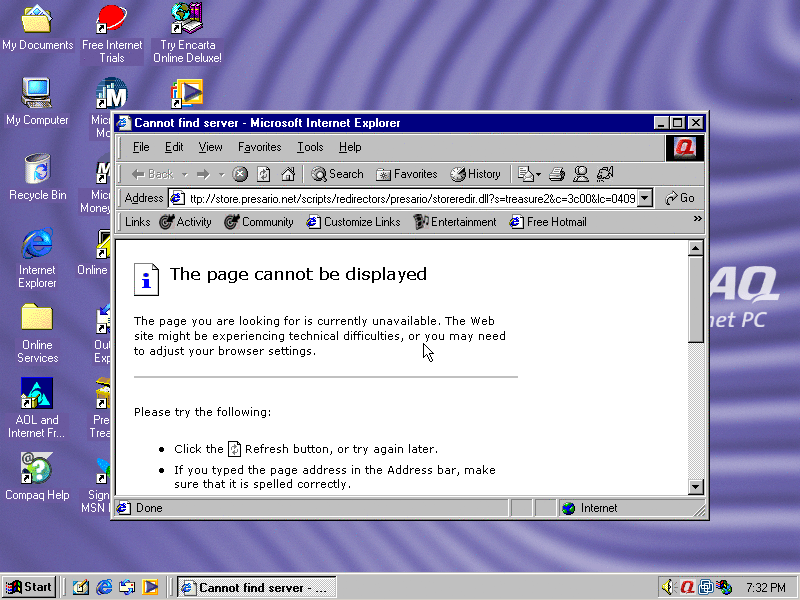The height and width of the screenshot is (600, 800).
Task: Click the Done status page icon
Action: [123, 508]
